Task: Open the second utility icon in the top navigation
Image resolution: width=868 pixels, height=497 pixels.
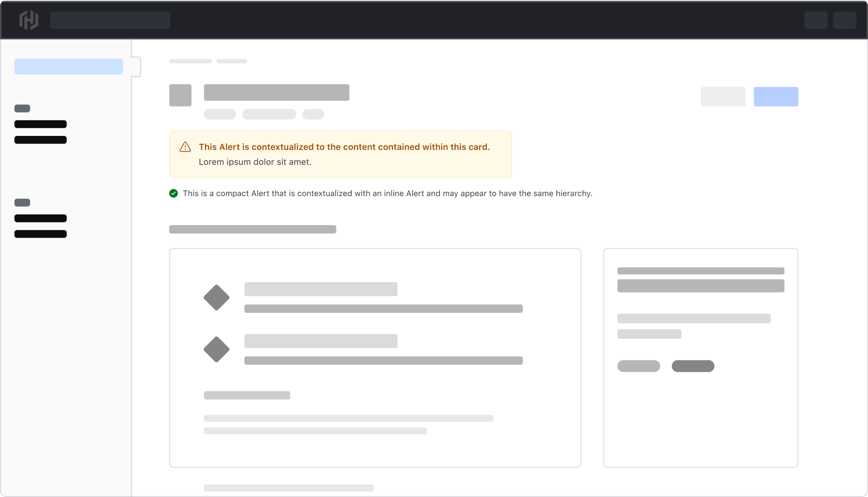Action: pyautogui.click(x=845, y=20)
